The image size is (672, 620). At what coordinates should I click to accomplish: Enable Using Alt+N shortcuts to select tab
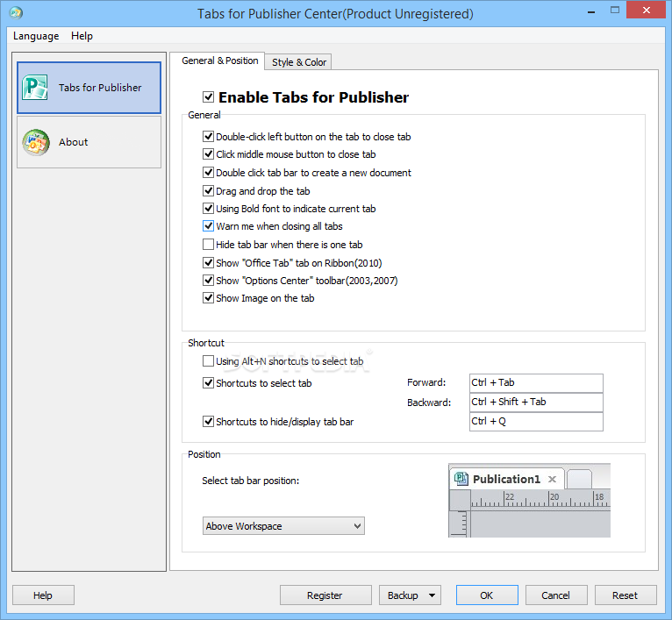208,361
